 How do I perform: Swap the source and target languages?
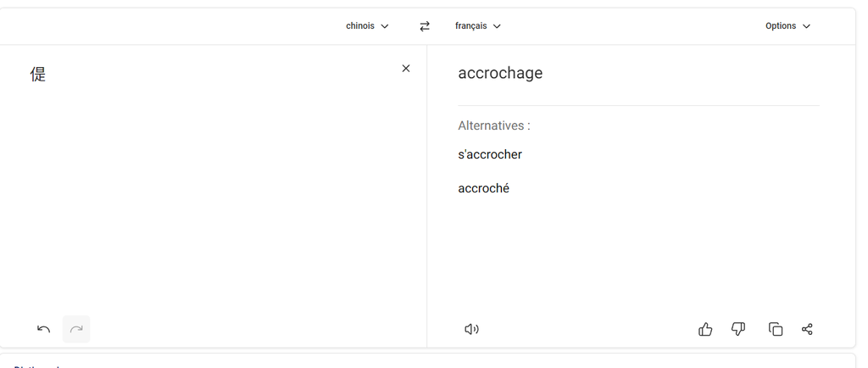425,26
